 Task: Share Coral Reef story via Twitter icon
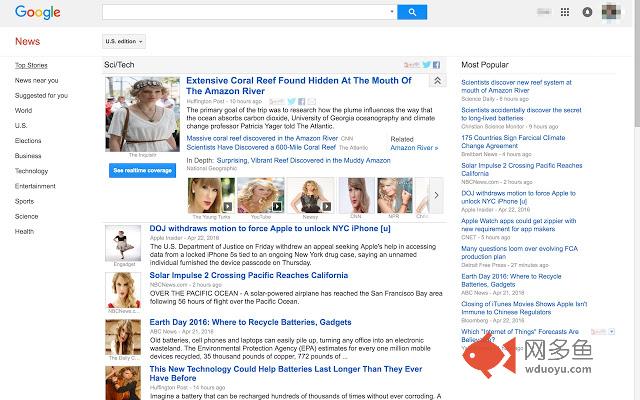(291, 101)
